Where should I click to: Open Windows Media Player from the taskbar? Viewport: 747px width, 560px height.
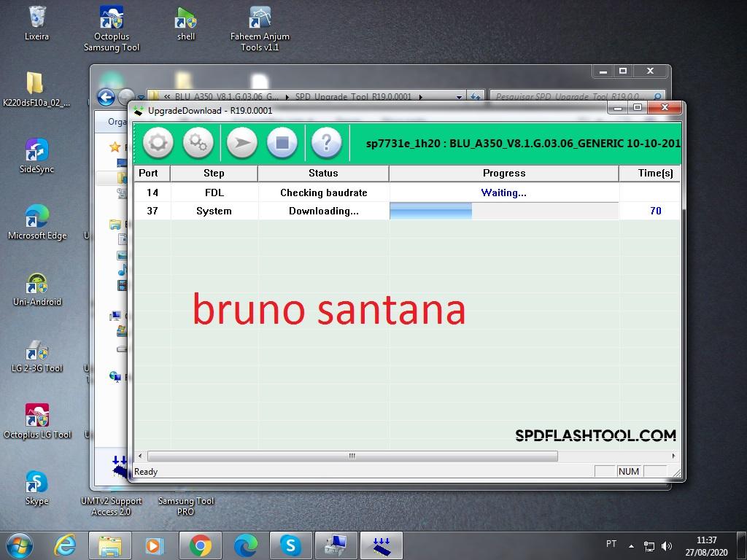coord(155,545)
